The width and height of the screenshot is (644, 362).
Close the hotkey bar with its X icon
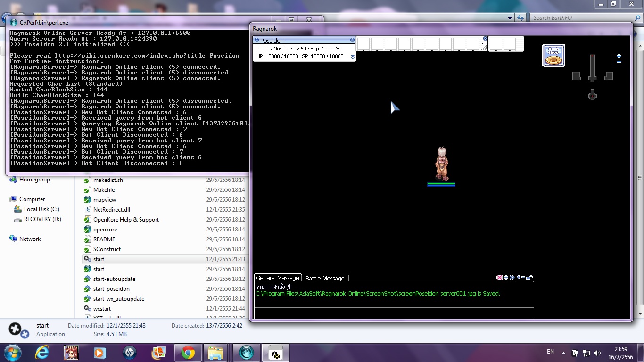[x=485, y=38]
